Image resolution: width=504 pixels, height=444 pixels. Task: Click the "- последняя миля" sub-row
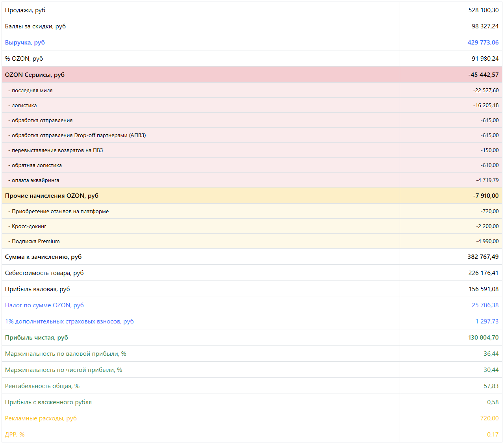[x=32, y=91]
